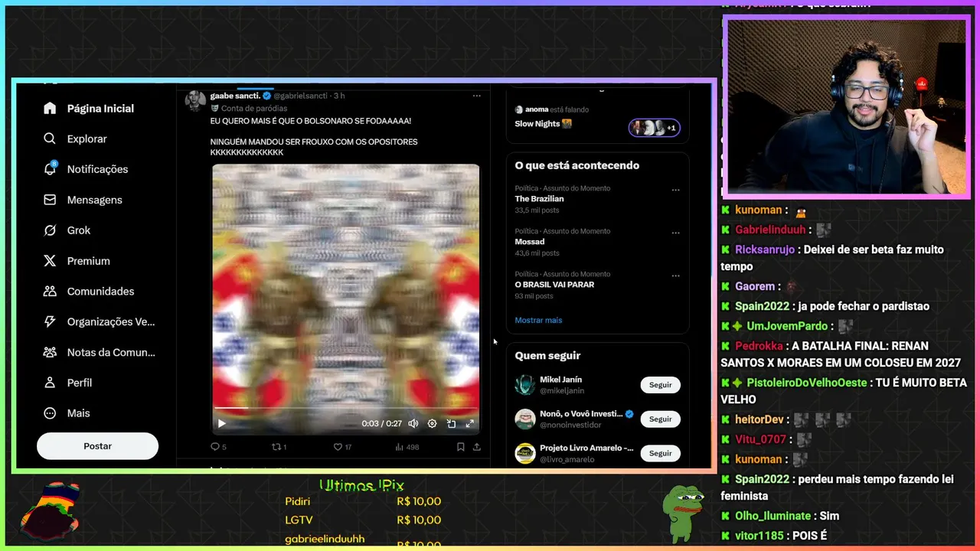Repost the tweet via retweet icon

pyautogui.click(x=276, y=447)
